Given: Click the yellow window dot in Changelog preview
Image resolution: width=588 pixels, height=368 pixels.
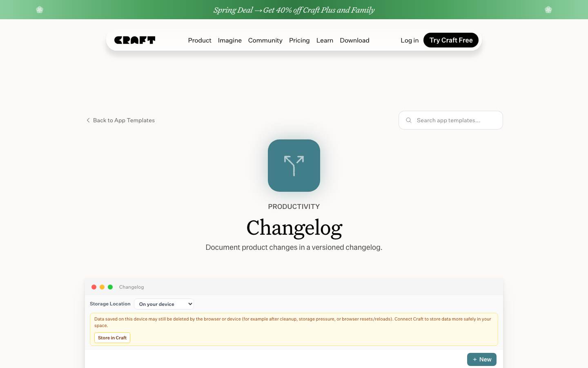Looking at the screenshot, I should point(102,287).
